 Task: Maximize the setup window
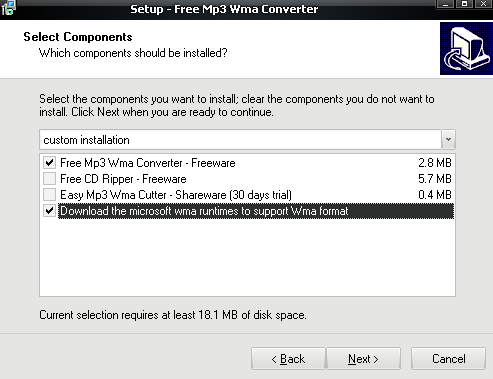tap(464, 4)
